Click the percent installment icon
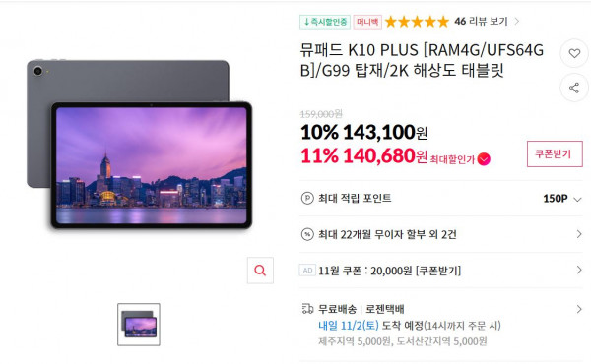 click(x=307, y=234)
